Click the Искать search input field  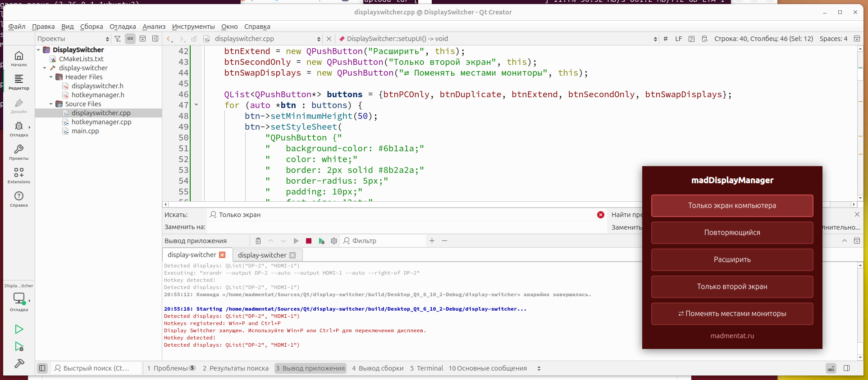coord(401,215)
